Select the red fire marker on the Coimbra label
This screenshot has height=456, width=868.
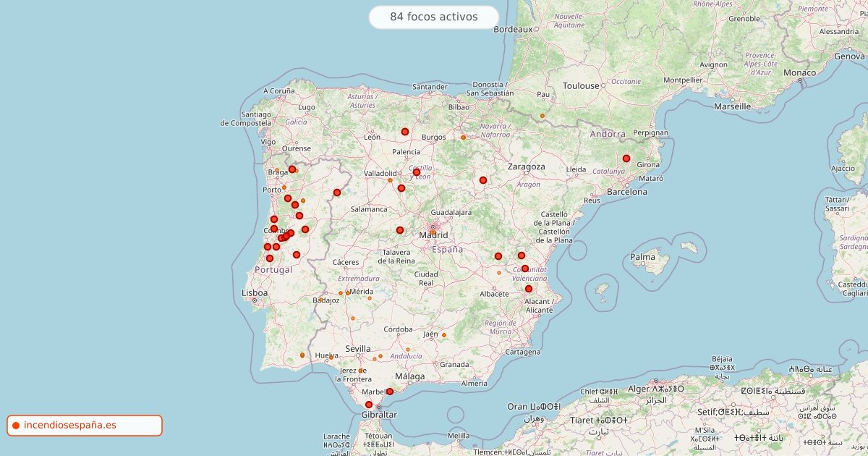coord(274,229)
